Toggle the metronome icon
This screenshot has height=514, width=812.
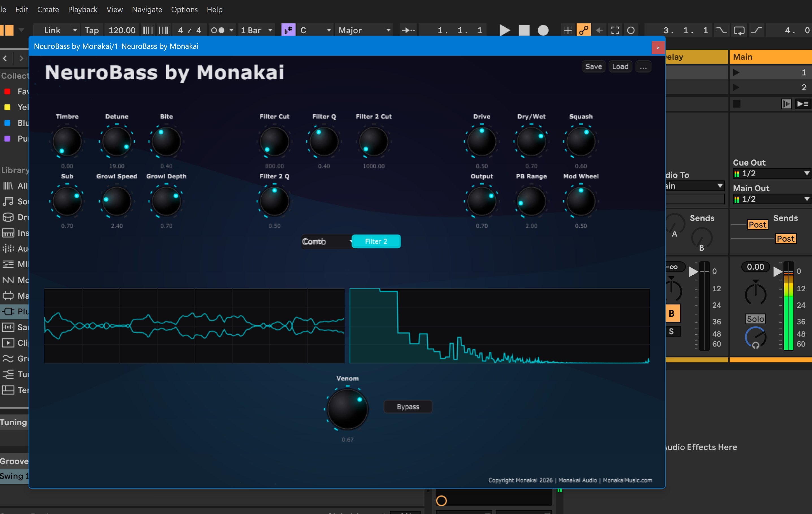217,30
